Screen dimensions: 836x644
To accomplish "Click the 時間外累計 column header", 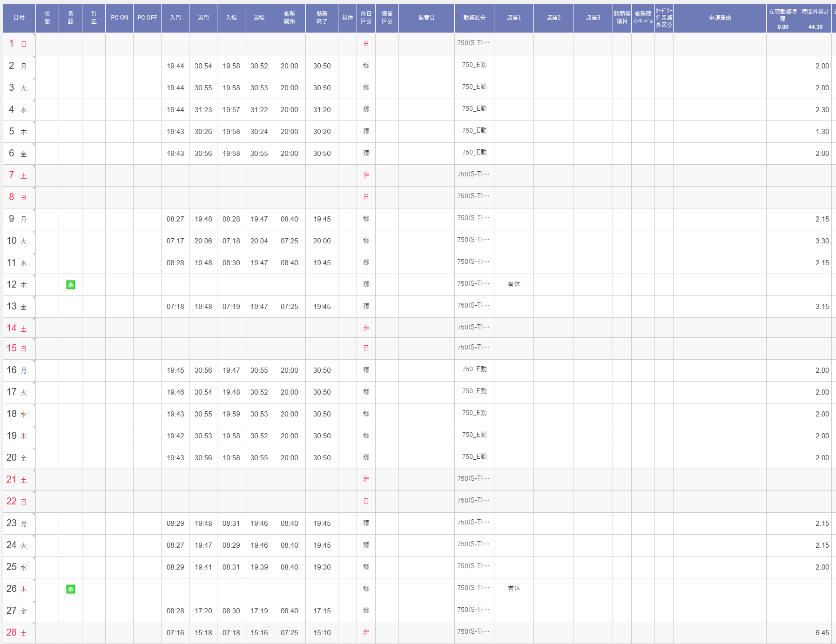I will click(815, 12).
